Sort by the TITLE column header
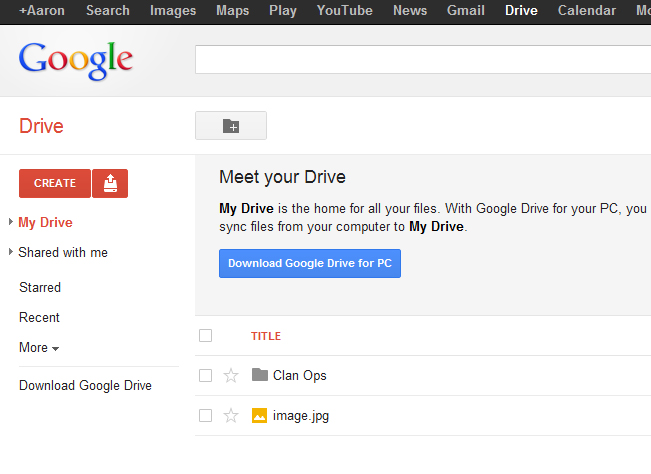The width and height of the screenshot is (651, 474). tap(266, 336)
